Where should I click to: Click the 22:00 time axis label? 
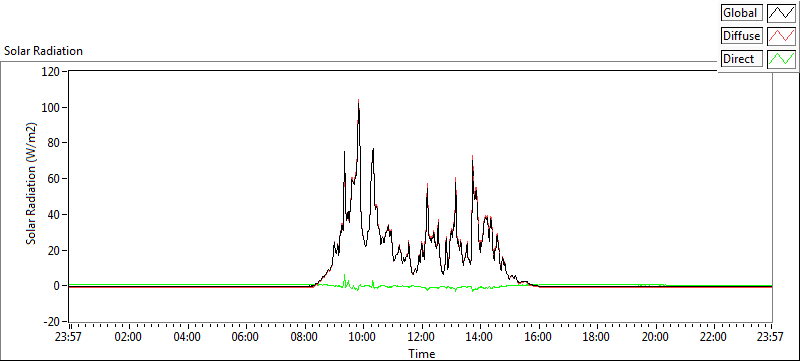[x=713, y=337]
